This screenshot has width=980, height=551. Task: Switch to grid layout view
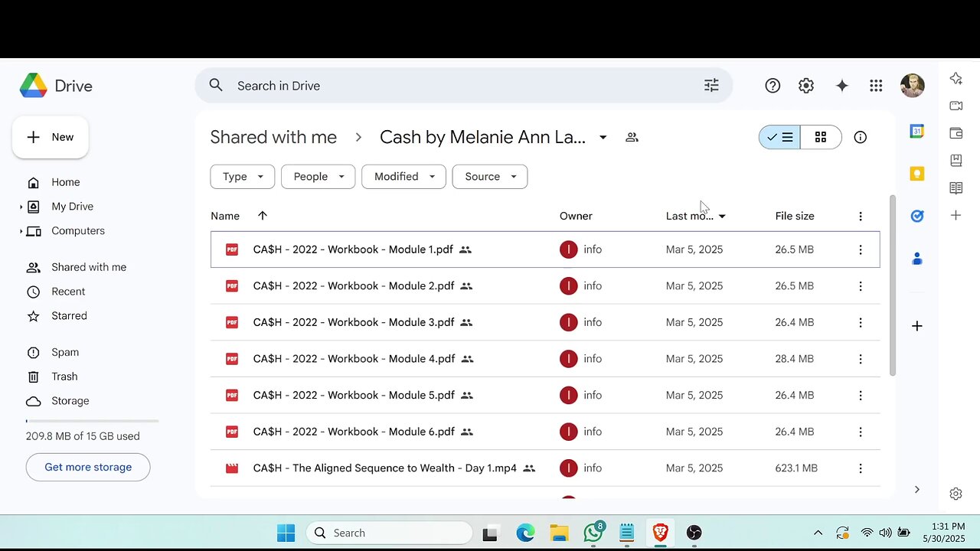coord(821,137)
